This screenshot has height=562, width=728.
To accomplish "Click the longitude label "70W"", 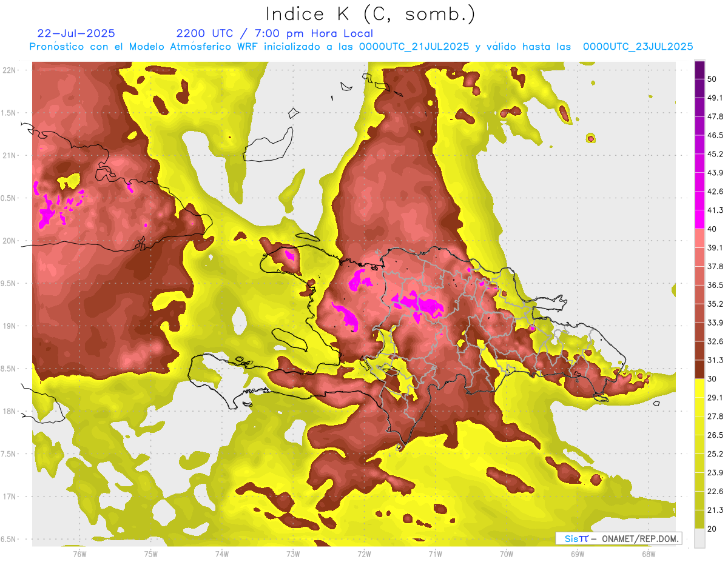I will [507, 554].
